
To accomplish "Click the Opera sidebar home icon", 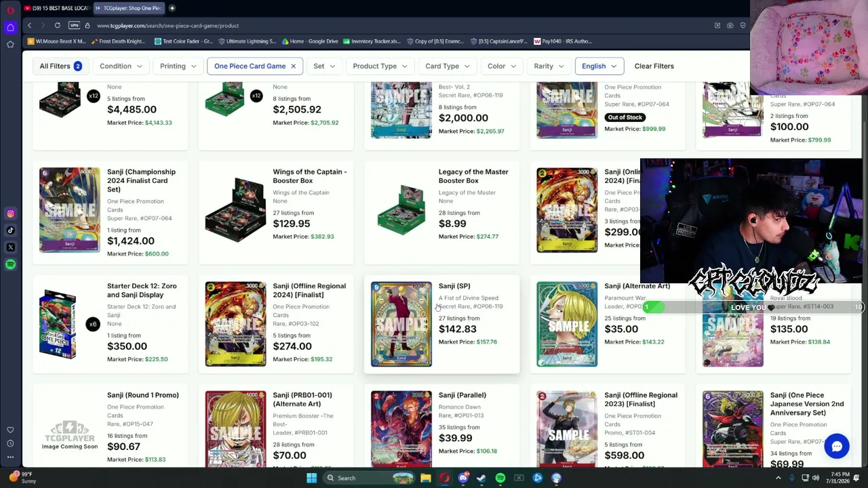I will [x=10, y=27].
